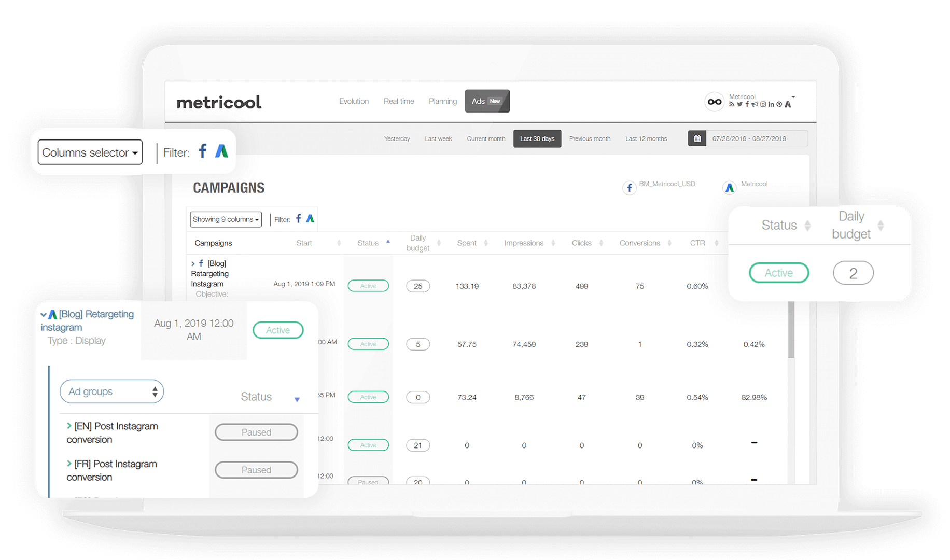Expand [FR] Post Instagram conversion ad group
Screen dimensions: 950x560
tap(69, 464)
